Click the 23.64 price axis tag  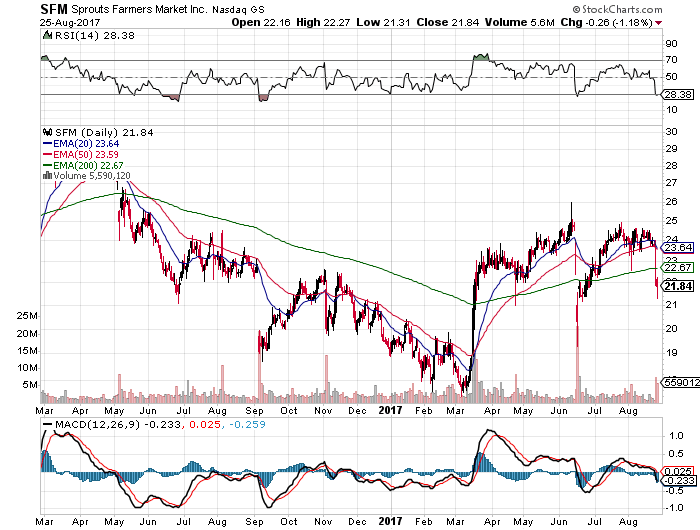click(x=679, y=247)
